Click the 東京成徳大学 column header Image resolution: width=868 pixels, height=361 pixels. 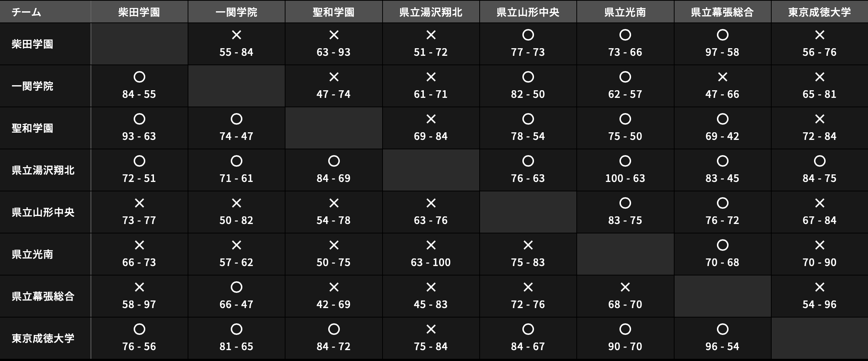click(819, 12)
